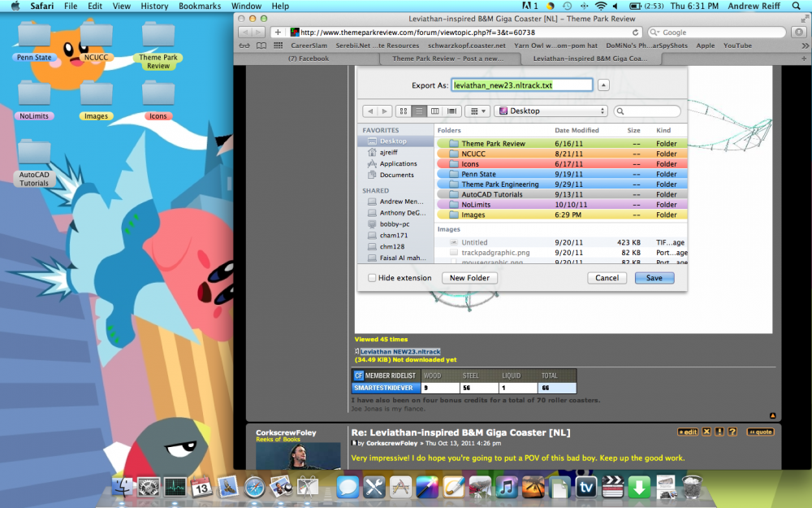Open the Bookmarks menu
812x508 pixels.
coord(200,6)
